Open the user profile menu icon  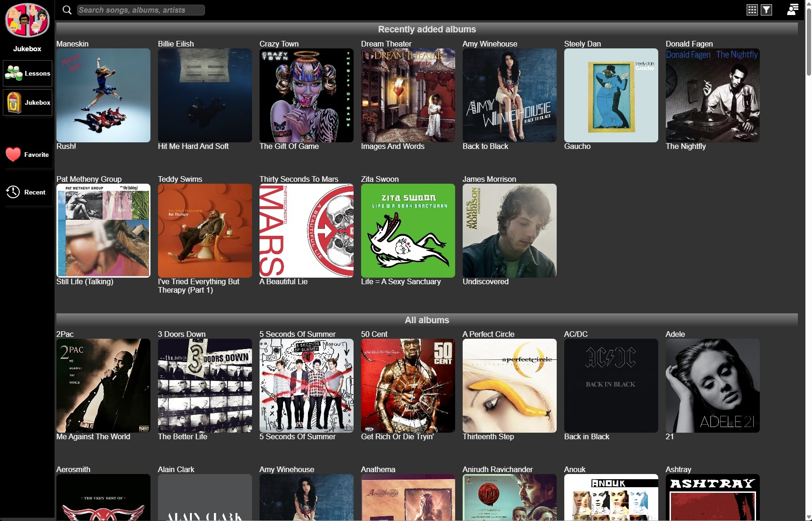click(793, 9)
